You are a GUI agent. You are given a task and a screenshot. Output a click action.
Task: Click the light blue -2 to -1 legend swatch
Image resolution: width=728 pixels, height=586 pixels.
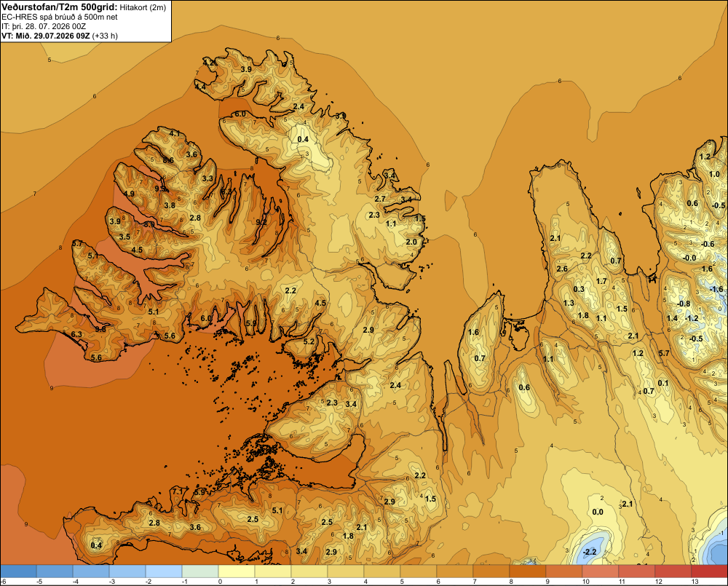tap(164, 571)
